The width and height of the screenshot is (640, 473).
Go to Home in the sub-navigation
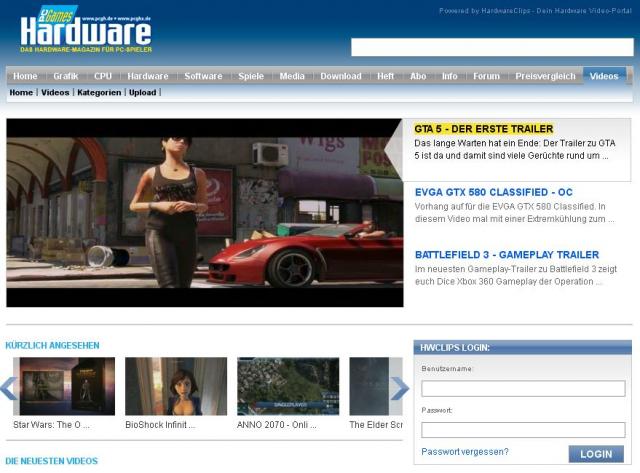click(x=21, y=93)
